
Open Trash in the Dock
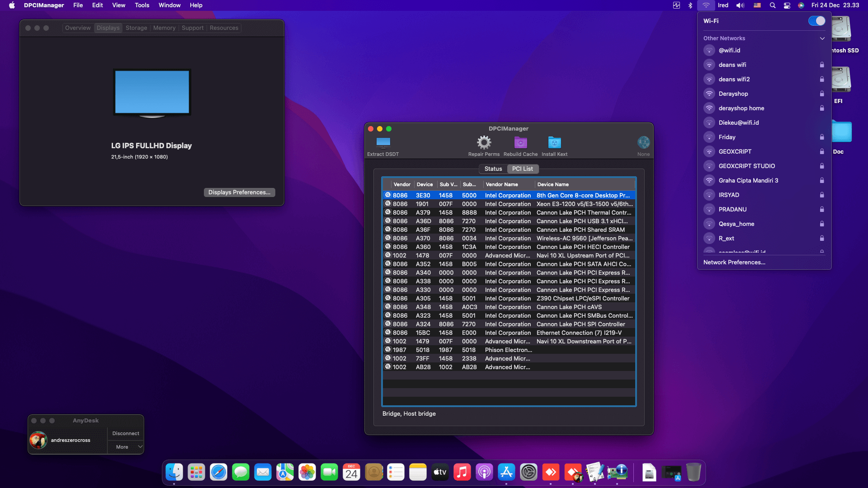693,472
